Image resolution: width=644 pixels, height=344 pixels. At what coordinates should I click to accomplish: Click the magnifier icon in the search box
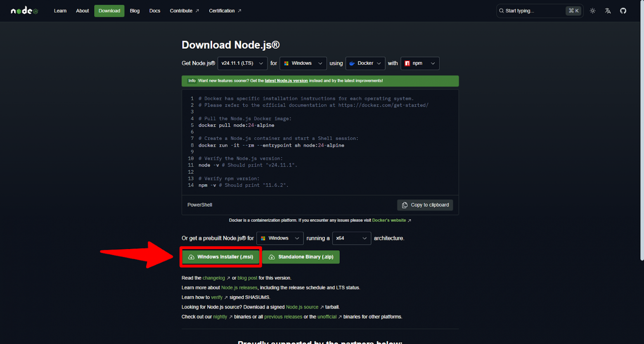[501, 11]
